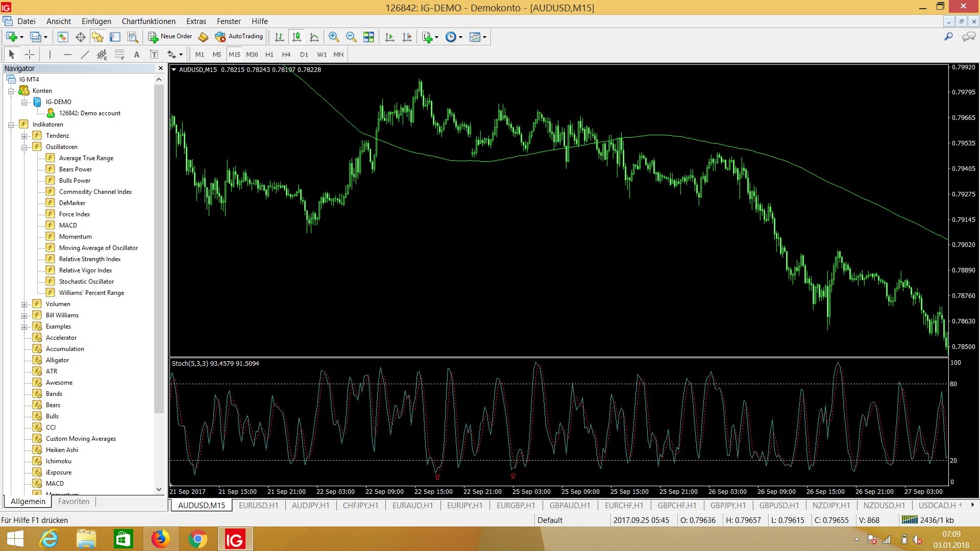
Task: Switch timeframe to M5
Action: 217,54
